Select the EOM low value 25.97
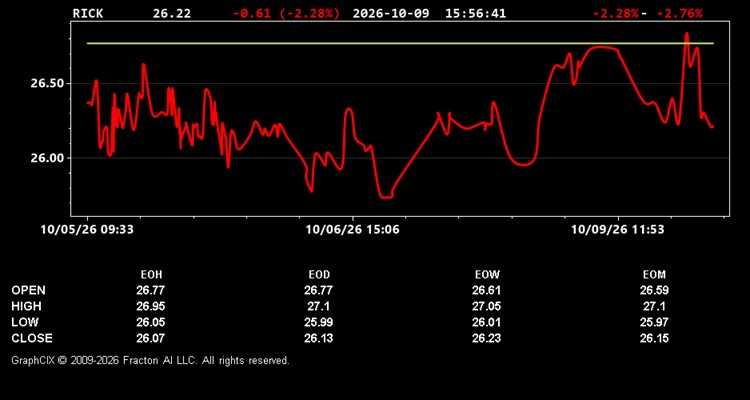This screenshot has height=400, width=750. (654, 322)
